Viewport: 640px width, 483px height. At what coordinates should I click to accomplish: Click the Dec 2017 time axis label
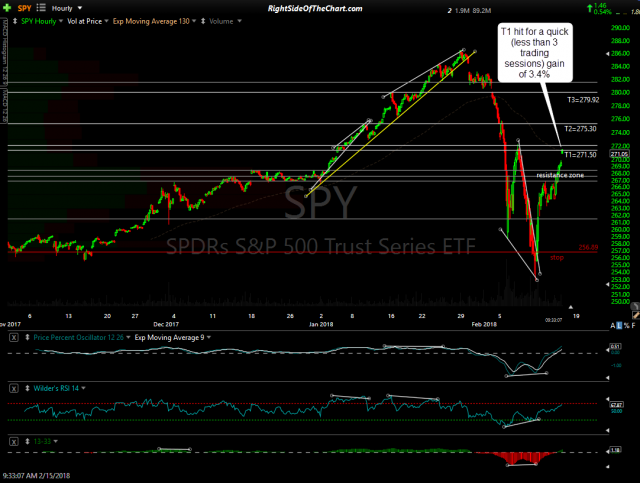(166, 324)
